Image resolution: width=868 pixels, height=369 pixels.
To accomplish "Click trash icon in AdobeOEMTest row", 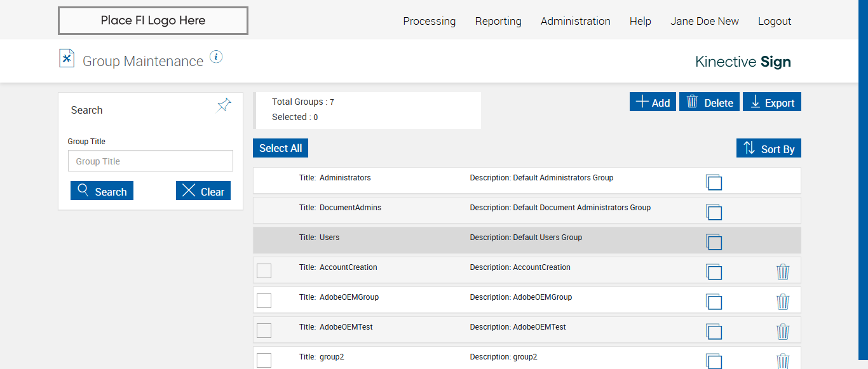I will pyautogui.click(x=783, y=331).
